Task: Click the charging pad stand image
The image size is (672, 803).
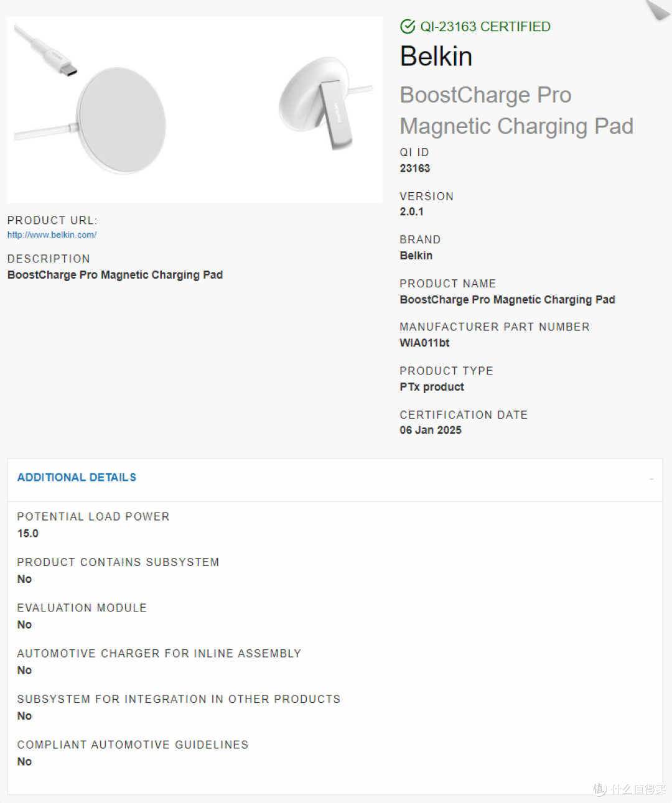Action: click(x=325, y=103)
